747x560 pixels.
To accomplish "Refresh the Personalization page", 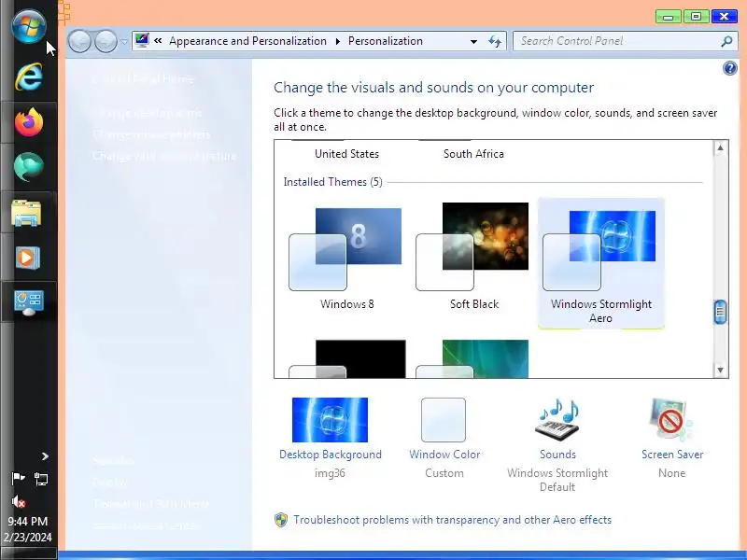I will point(495,41).
